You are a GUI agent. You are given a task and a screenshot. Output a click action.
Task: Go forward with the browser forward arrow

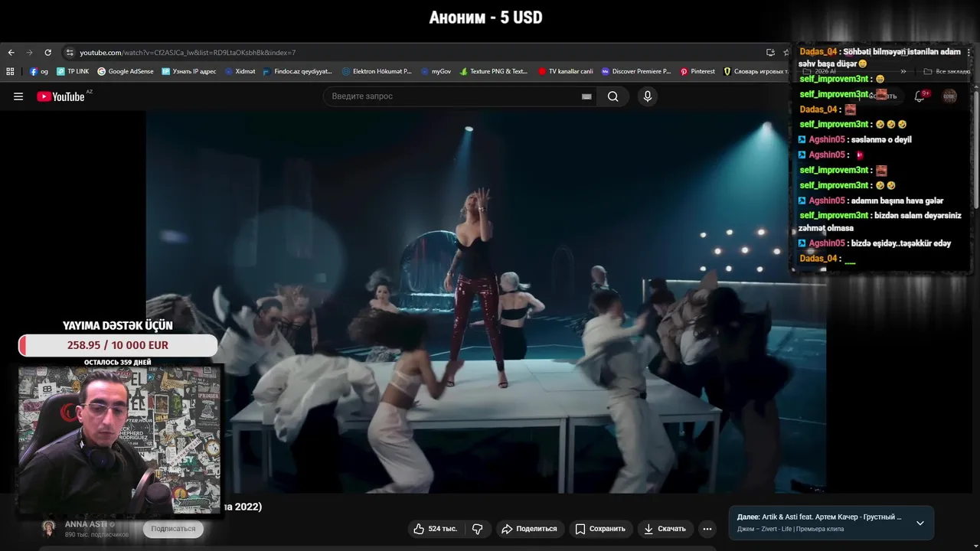(29, 53)
